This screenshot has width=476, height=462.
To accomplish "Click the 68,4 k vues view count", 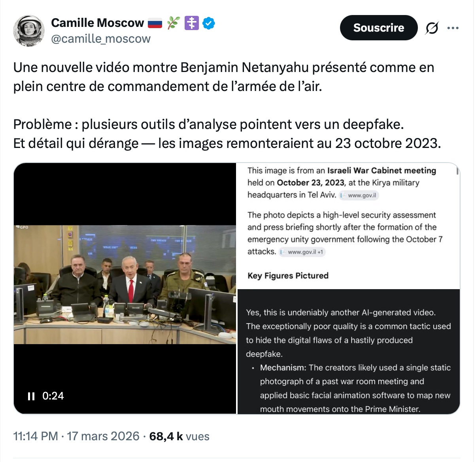I will click(179, 436).
